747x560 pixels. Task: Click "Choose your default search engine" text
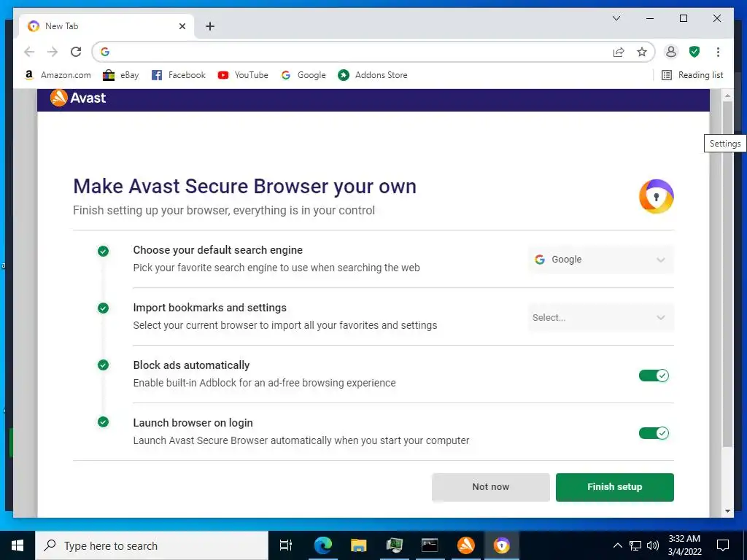pyautogui.click(x=217, y=250)
